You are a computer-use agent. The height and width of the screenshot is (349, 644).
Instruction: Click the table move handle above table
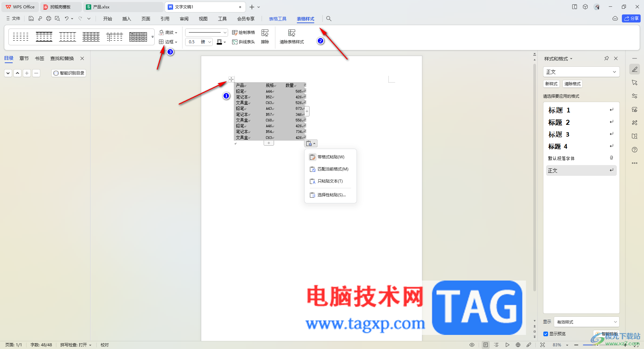[x=231, y=80]
